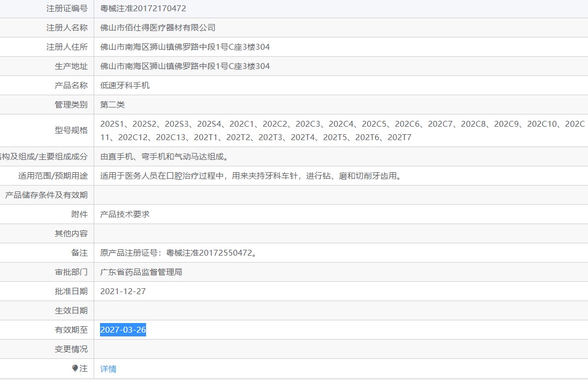Click the 产品储存条件及有效期 label
The height and width of the screenshot is (384, 588).
point(46,195)
